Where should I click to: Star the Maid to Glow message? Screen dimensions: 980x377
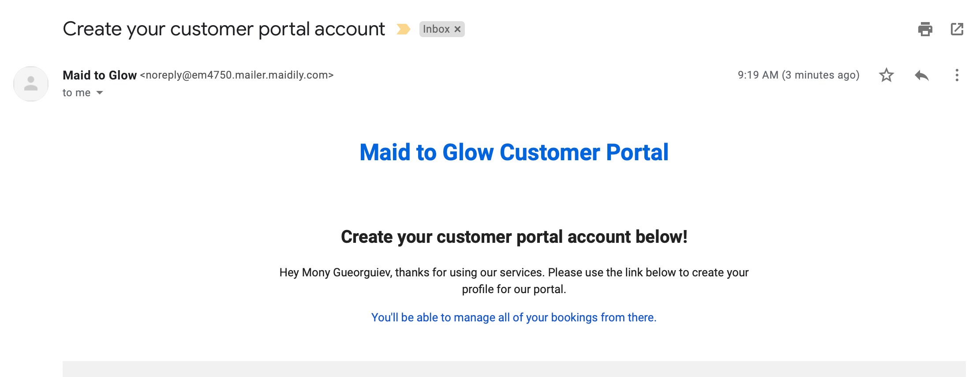[x=886, y=75]
